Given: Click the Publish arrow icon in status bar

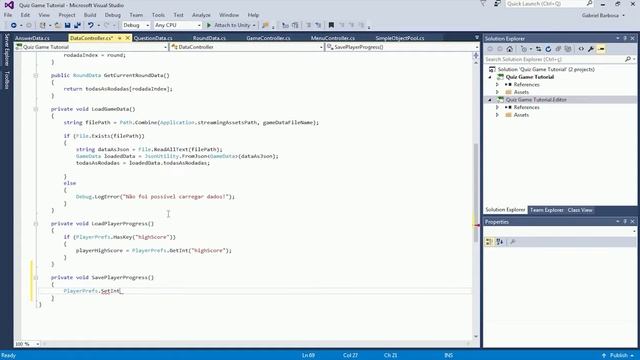Looking at the screenshot, I should tap(604, 356).
